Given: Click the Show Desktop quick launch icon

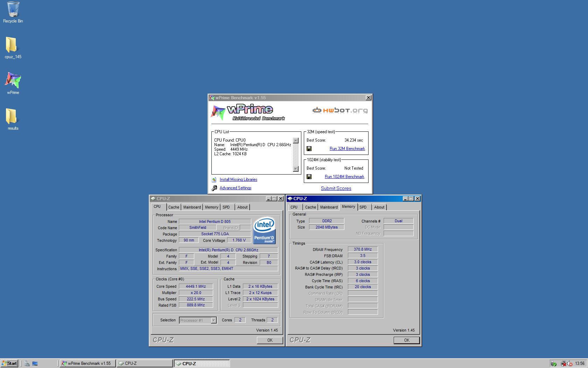Looking at the screenshot, I should (35, 363).
